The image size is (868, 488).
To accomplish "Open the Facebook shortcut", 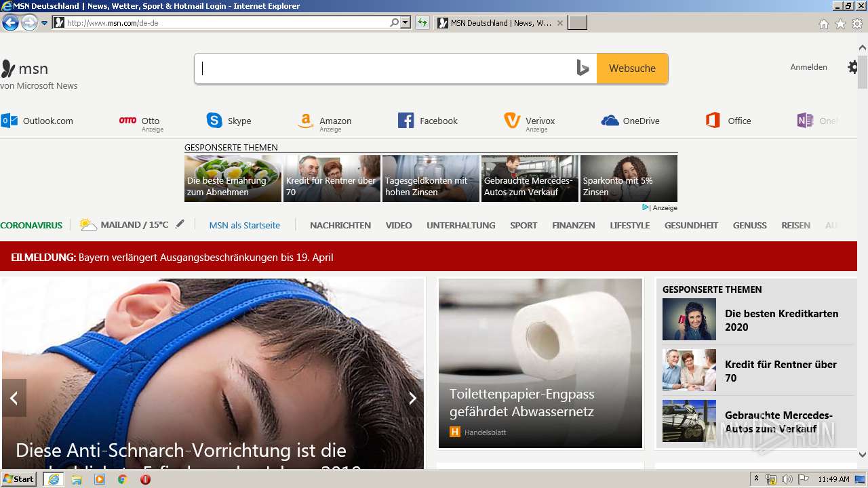I will coord(428,121).
